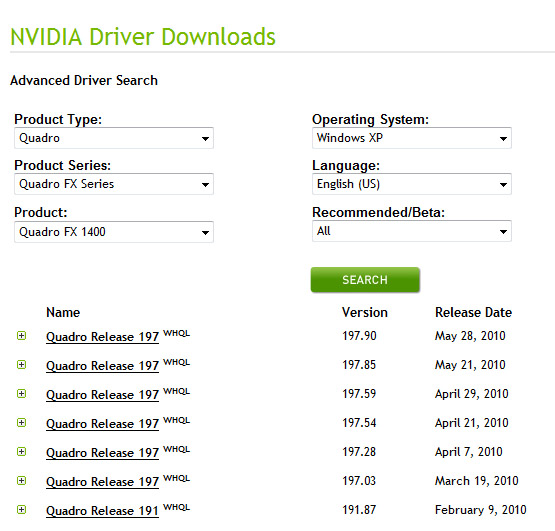Image resolution: width=555 pixels, height=531 pixels.
Task: Expand details for driver version 197.85
Action: (22, 365)
